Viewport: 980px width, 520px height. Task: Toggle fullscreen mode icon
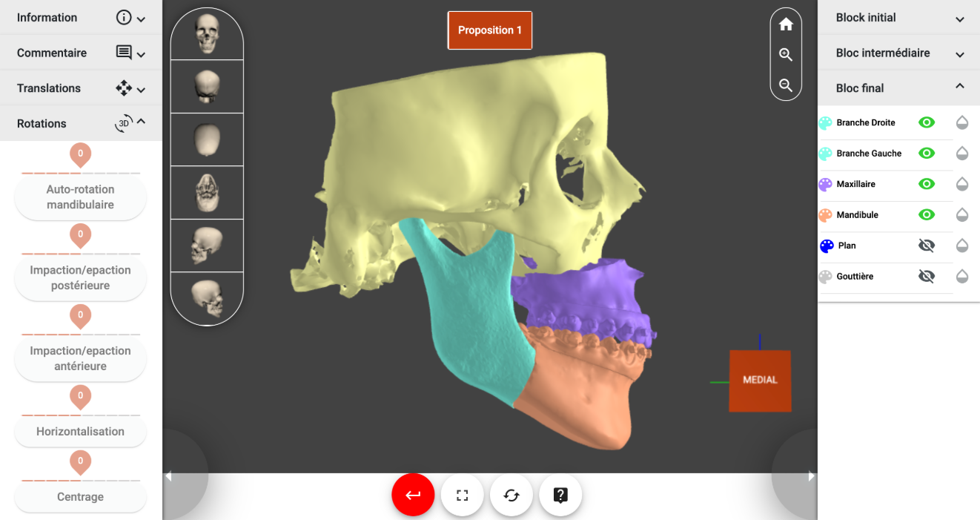tap(462, 495)
